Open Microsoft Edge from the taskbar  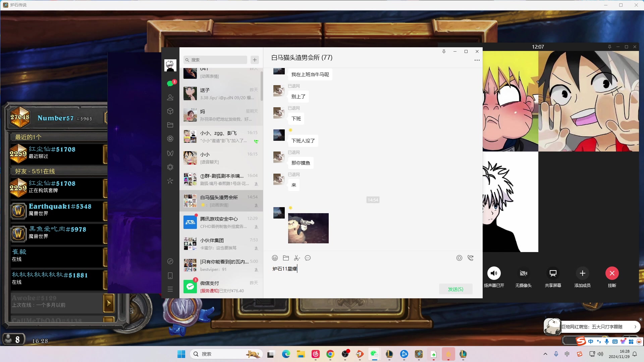click(x=286, y=354)
